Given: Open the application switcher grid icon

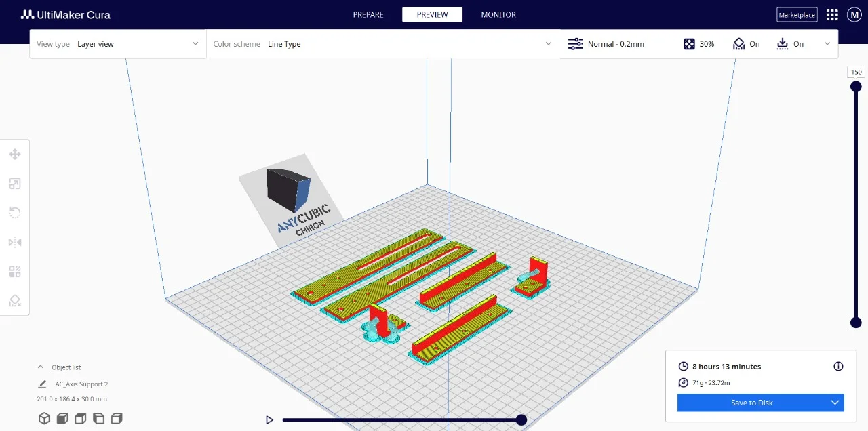Looking at the screenshot, I should (833, 14).
